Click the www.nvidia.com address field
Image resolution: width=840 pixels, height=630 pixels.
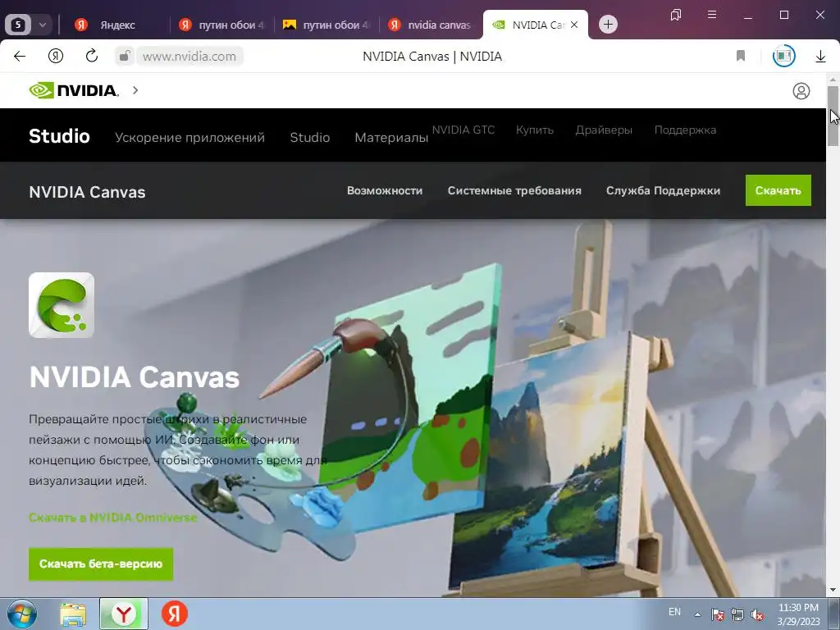click(189, 57)
